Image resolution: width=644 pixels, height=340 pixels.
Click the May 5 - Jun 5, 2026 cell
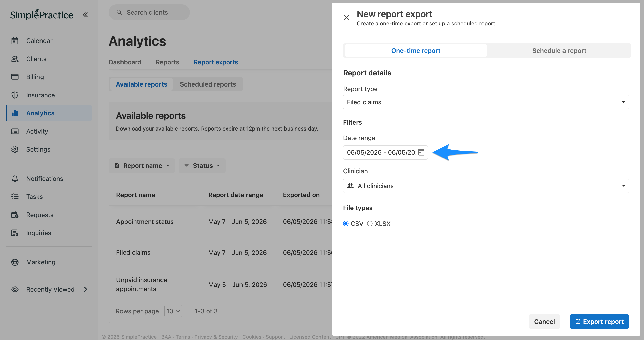(238, 285)
